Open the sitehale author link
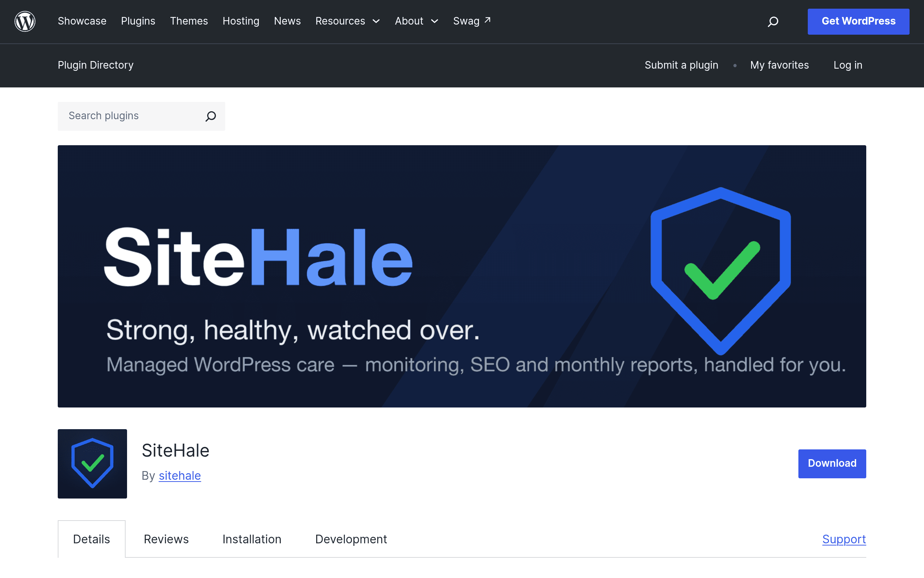The image size is (924, 578). click(x=180, y=475)
